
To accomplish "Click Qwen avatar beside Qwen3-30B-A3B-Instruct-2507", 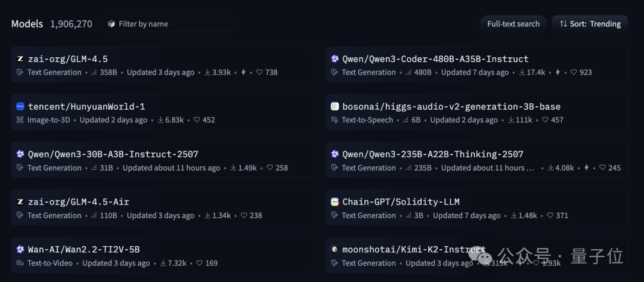I will (20, 154).
